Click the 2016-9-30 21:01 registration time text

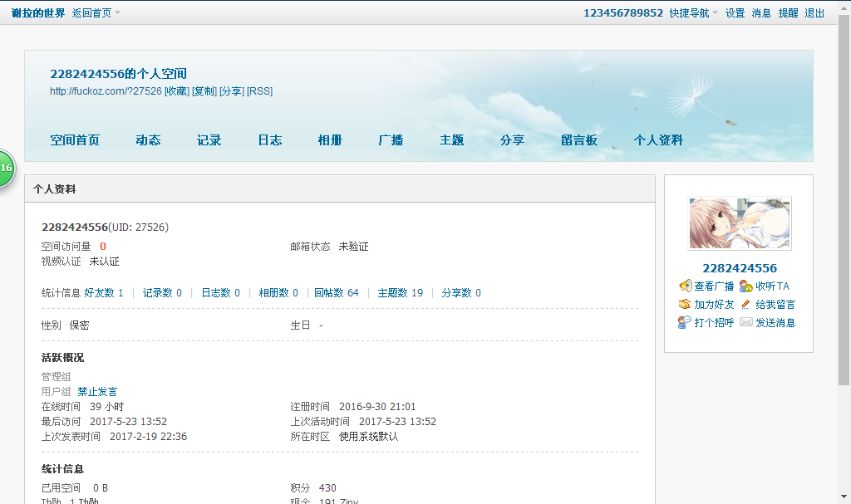coord(377,407)
